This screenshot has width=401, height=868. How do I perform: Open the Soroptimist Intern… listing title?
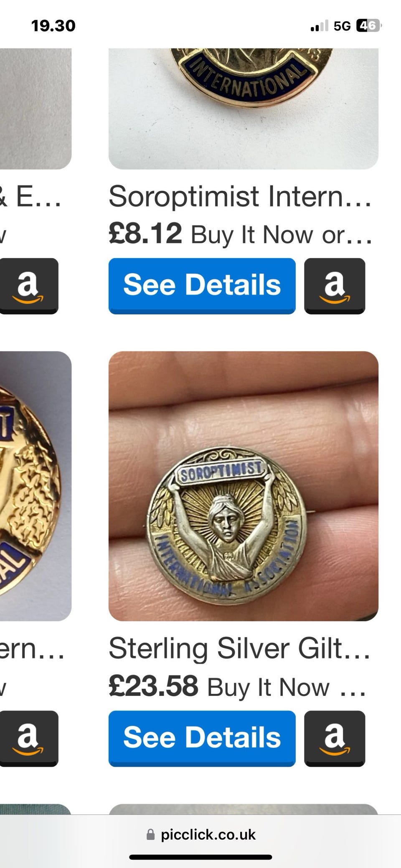coord(240,196)
